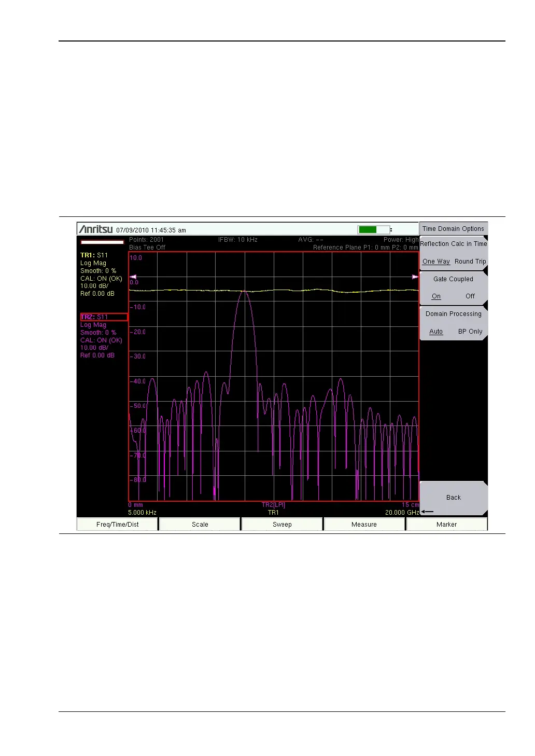The width and height of the screenshot is (535, 756).
Task: Select the TR1 S11 trace label
Action: 94,255
